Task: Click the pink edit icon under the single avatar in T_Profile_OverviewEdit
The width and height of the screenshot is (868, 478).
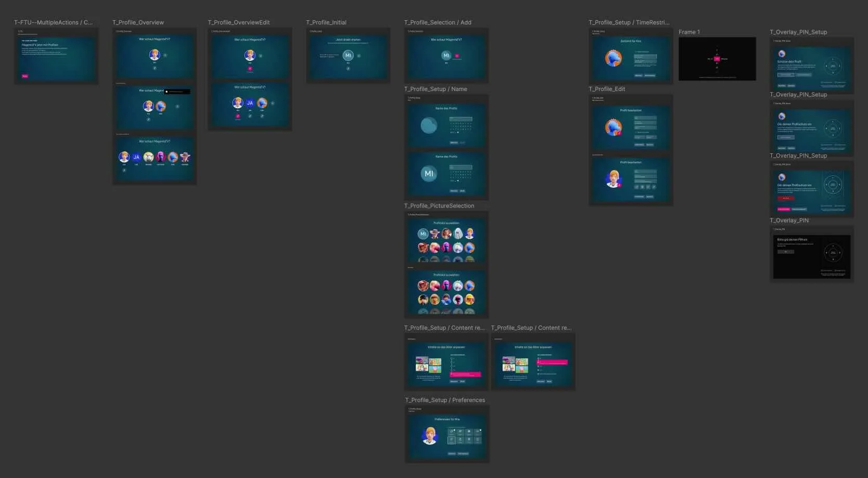Action: click(x=250, y=68)
